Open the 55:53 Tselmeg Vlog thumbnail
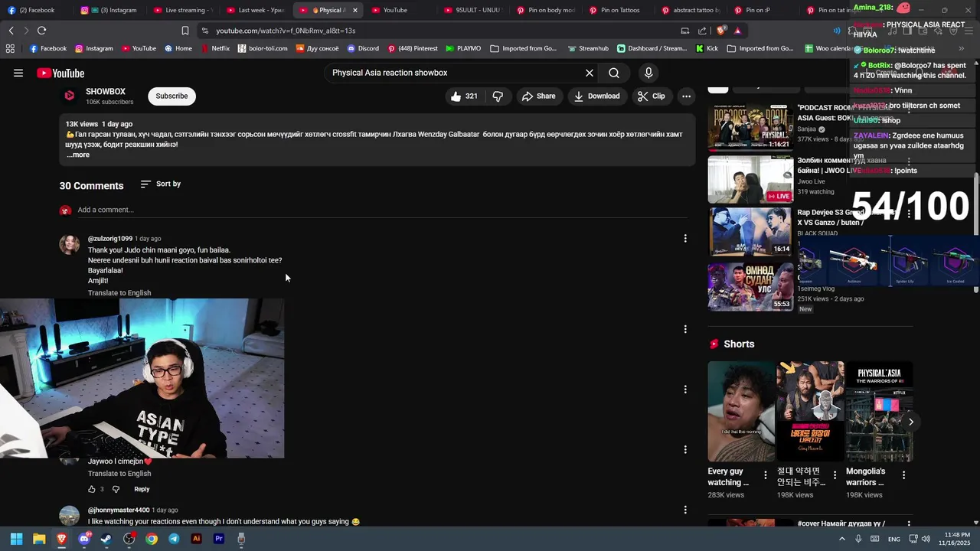The width and height of the screenshot is (980, 551). [x=750, y=287]
